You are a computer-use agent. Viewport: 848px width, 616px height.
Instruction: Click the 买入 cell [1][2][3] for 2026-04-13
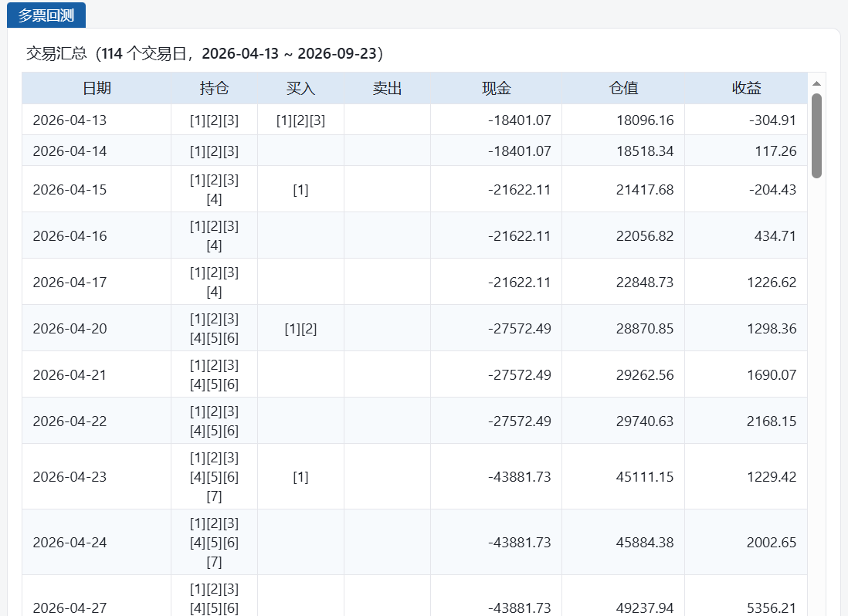(300, 120)
